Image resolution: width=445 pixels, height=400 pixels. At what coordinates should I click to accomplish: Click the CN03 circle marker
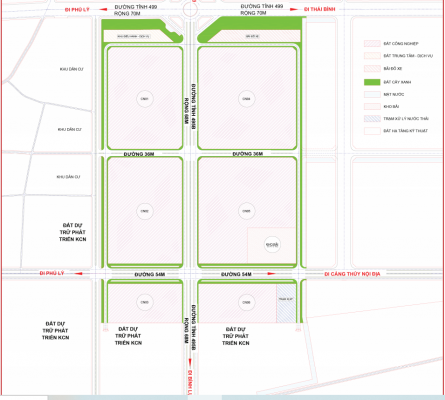[x=144, y=302]
